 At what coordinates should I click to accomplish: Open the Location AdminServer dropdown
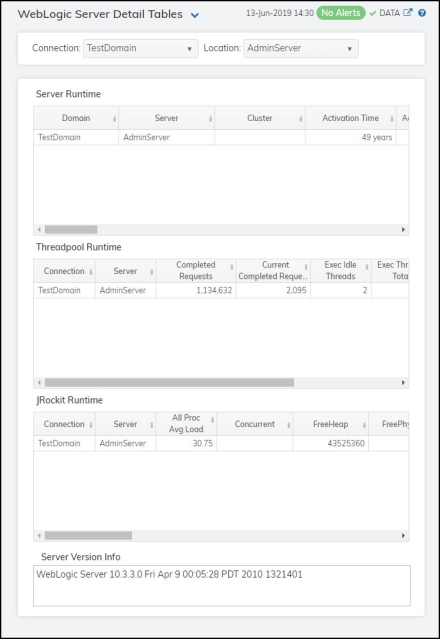click(x=301, y=48)
